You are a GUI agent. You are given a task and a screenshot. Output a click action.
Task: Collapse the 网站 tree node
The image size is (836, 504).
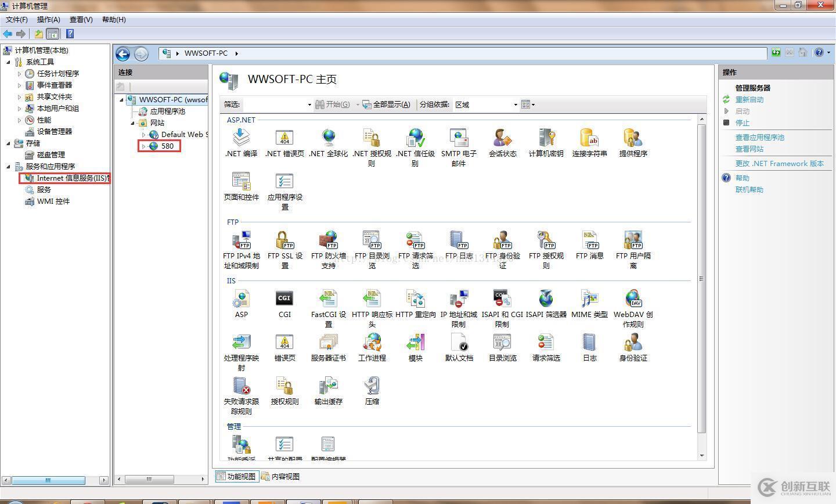click(133, 123)
